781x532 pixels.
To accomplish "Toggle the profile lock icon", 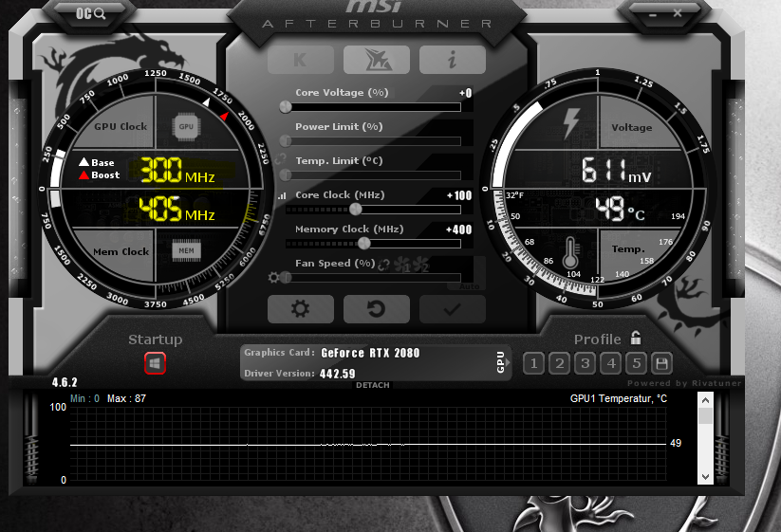I will point(636,338).
